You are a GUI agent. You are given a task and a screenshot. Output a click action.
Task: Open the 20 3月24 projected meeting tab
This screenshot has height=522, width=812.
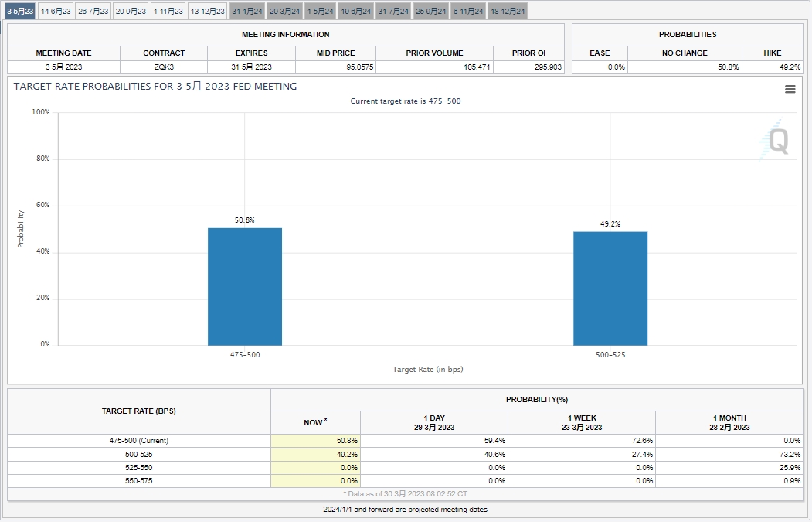coord(284,11)
